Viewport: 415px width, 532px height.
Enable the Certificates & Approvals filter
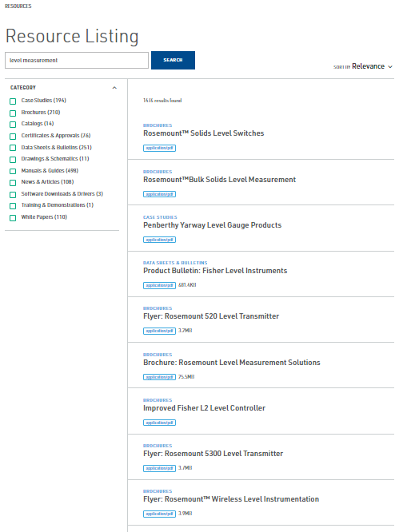pyautogui.click(x=13, y=137)
